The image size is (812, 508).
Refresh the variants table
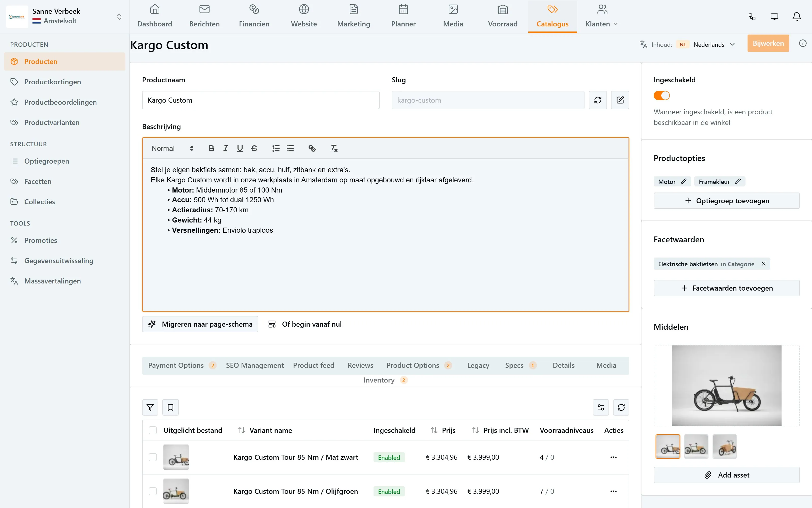[621, 407]
